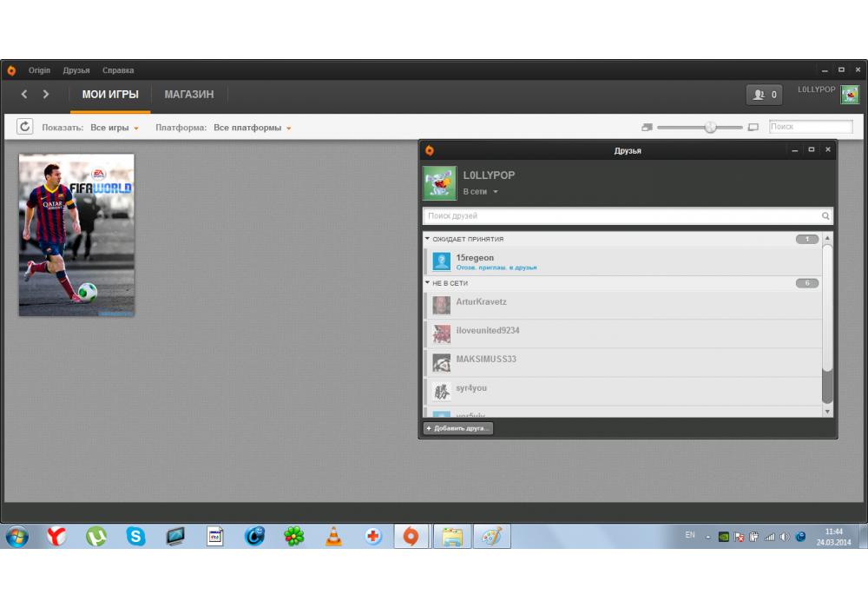Click the large tiles view icon
868x608 pixels.
753,128
